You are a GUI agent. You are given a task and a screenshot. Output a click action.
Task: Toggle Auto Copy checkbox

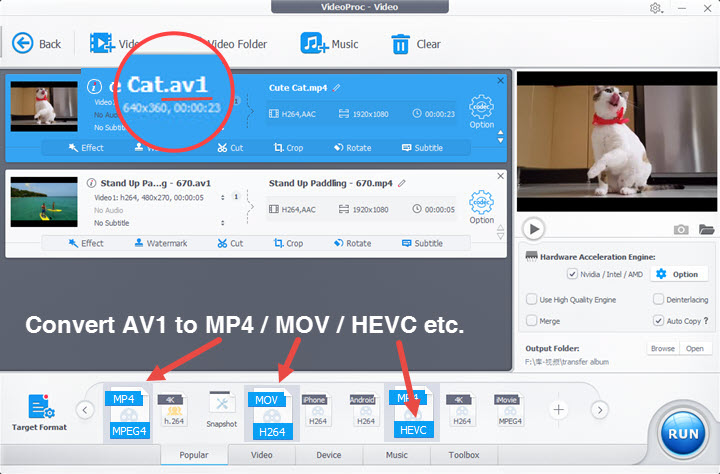pos(658,321)
